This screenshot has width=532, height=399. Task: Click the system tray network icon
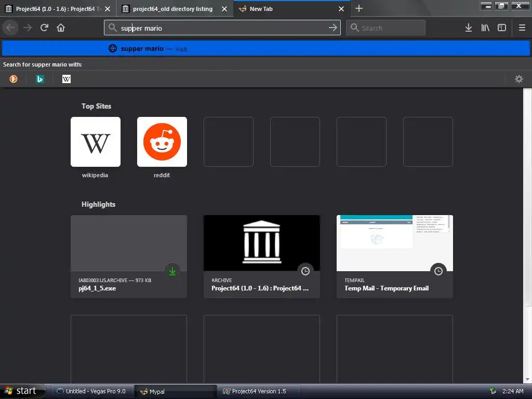point(494,391)
